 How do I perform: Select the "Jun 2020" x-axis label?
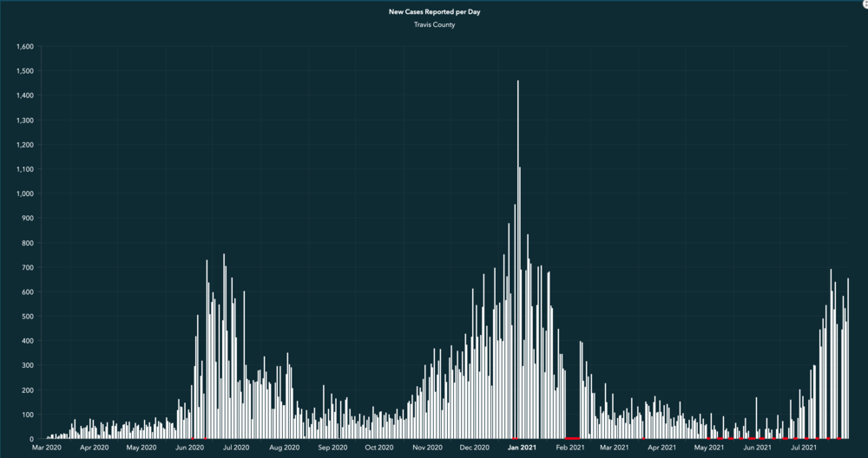[189, 448]
